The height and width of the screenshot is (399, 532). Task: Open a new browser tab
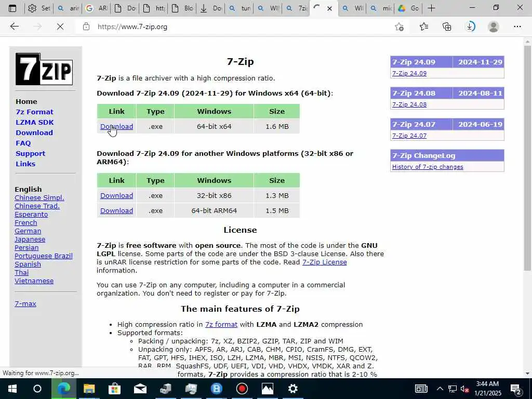point(431,8)
